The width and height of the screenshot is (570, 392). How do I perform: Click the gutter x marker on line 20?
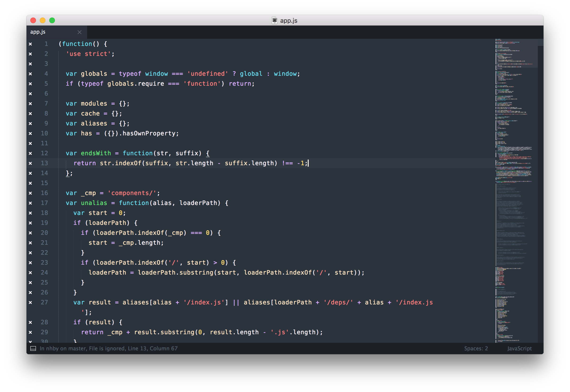31,233
